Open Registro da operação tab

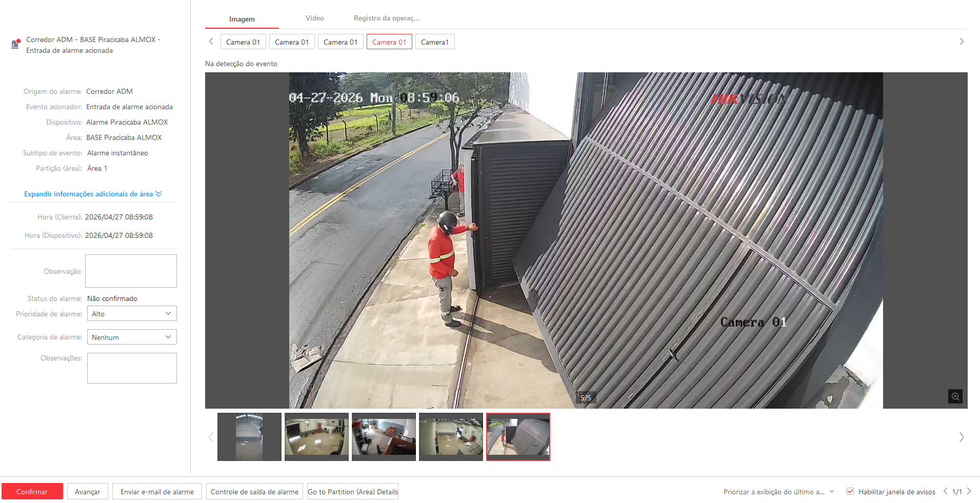(386, 18)
